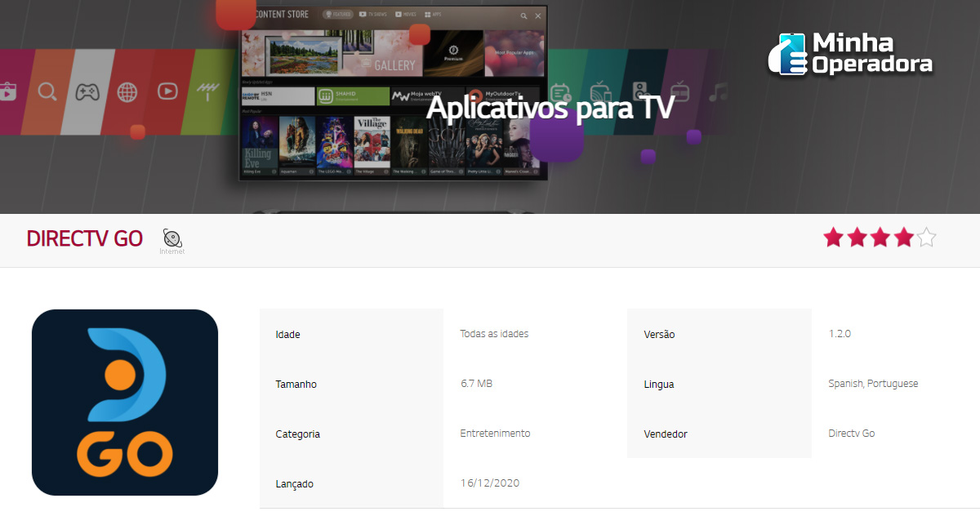Select the Featured tab
980x516 pixels.
(338, 15)
